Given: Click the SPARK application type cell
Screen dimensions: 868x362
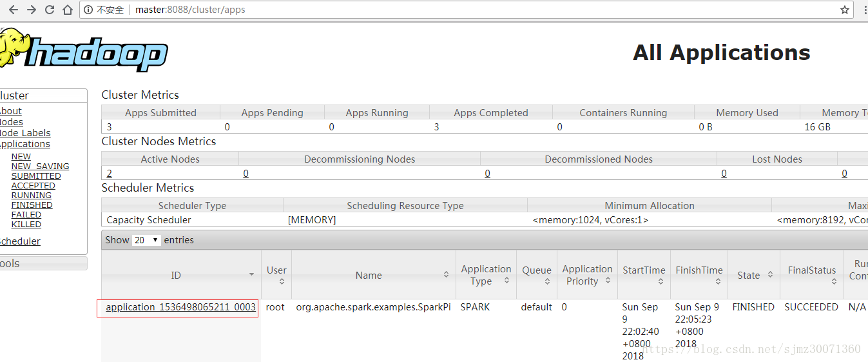Looking at the screenshot, I should [475, 307].
